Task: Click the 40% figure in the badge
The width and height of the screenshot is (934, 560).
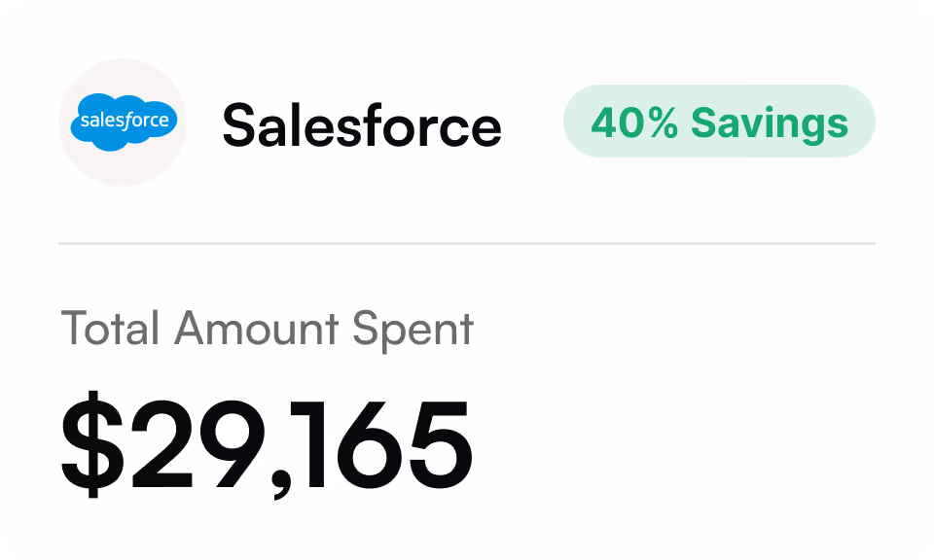Action: point(635,123)
